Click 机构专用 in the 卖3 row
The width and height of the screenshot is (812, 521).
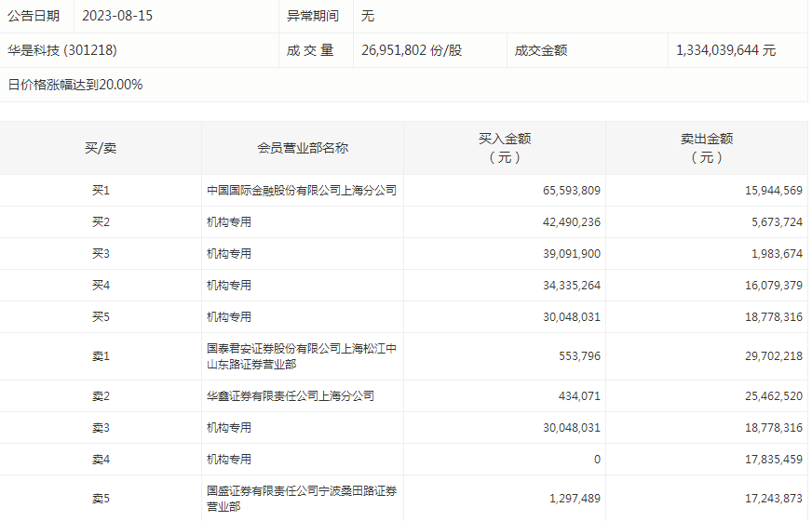(229, 428)
